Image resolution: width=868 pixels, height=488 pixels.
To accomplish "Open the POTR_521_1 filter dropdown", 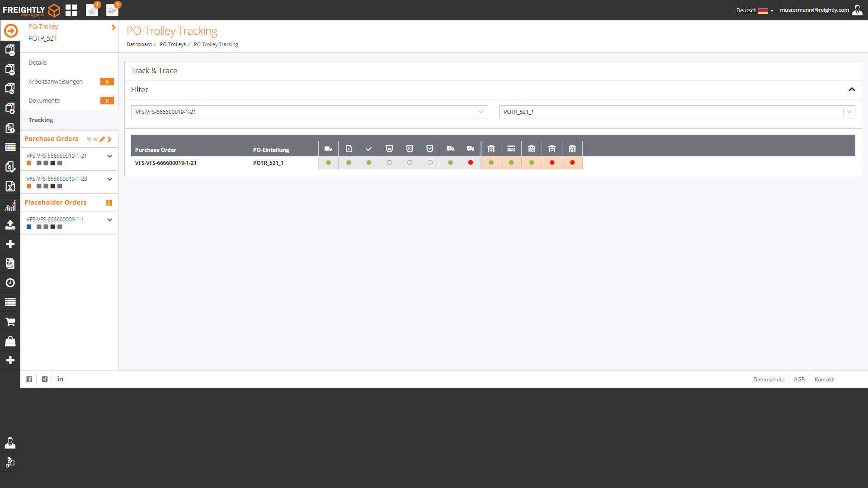I will (677, 112).
